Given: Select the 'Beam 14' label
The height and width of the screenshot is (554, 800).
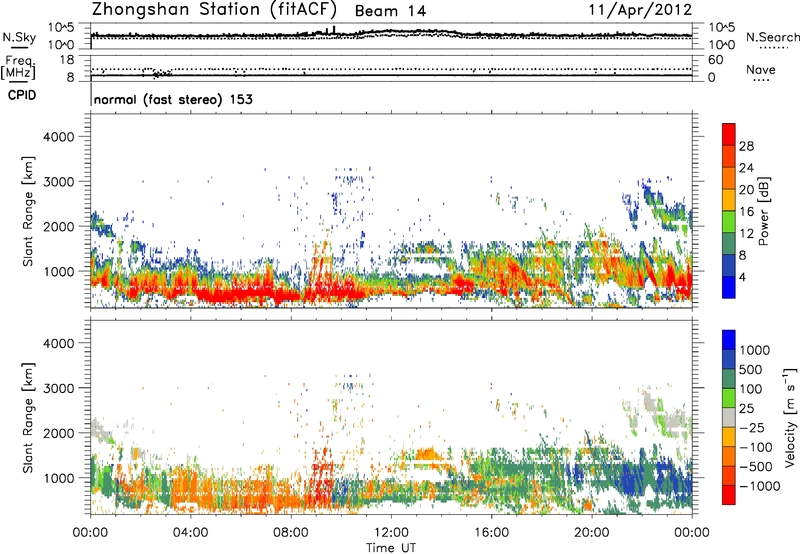Looking at the screenshot, I should [x=390, y=11].
